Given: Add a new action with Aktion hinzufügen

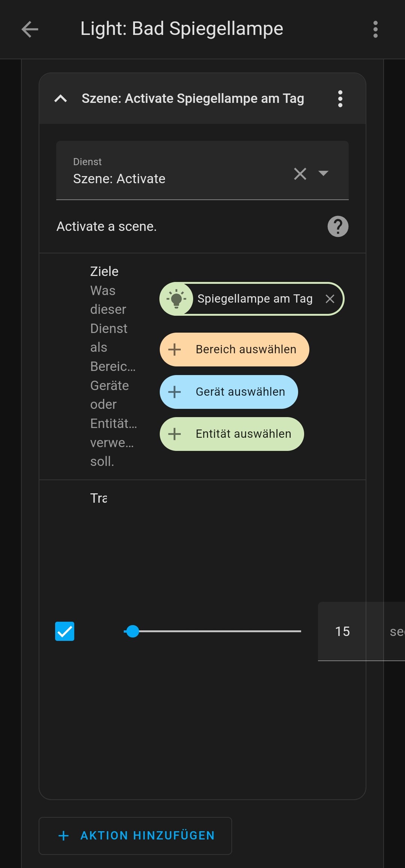Looking at the screenshot, I should pos(135,836).
